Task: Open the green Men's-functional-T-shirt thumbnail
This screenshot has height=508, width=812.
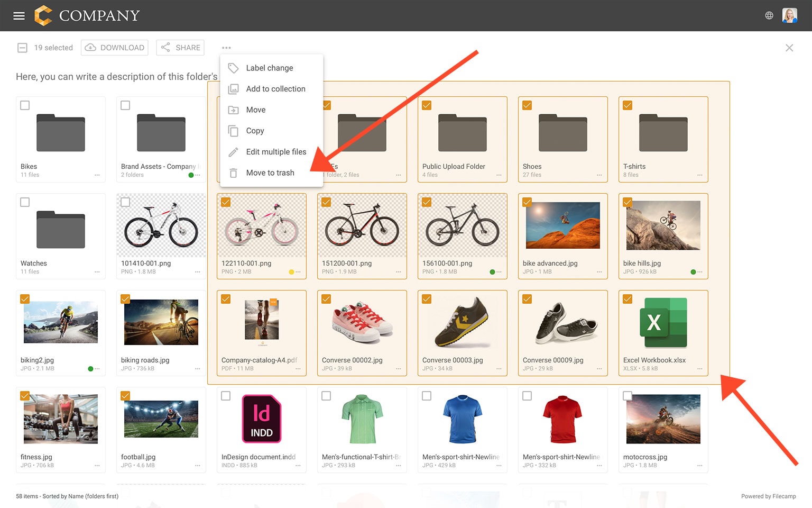Action: (x=362, y=419)
